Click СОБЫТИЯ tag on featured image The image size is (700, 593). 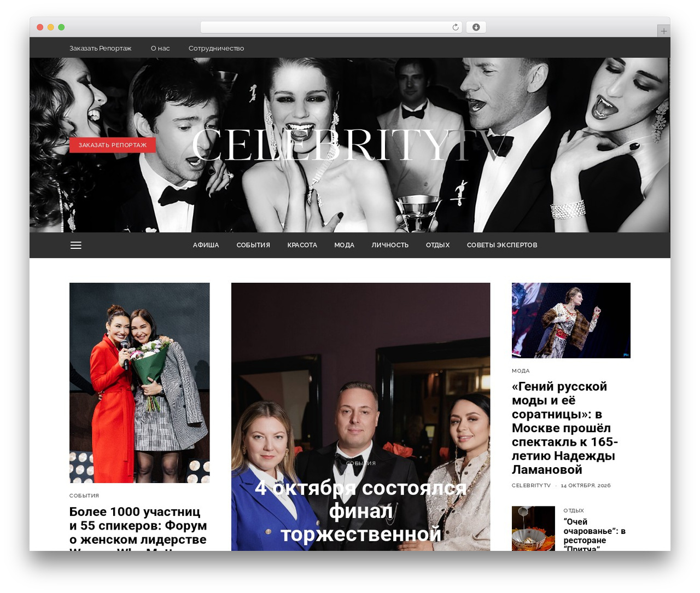(x=360, y=463)
